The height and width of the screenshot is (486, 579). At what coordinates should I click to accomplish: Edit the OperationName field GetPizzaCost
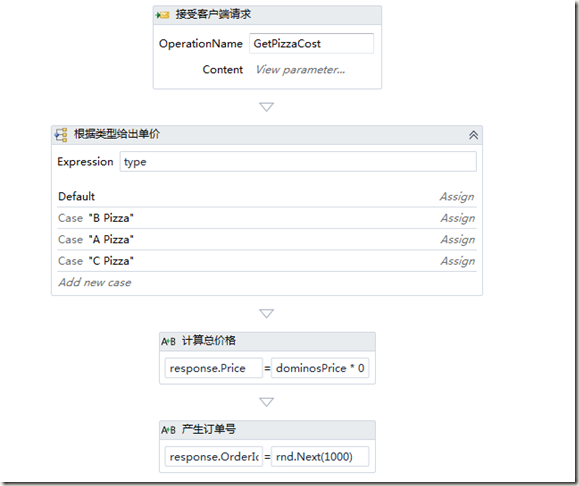coord(311,44)
